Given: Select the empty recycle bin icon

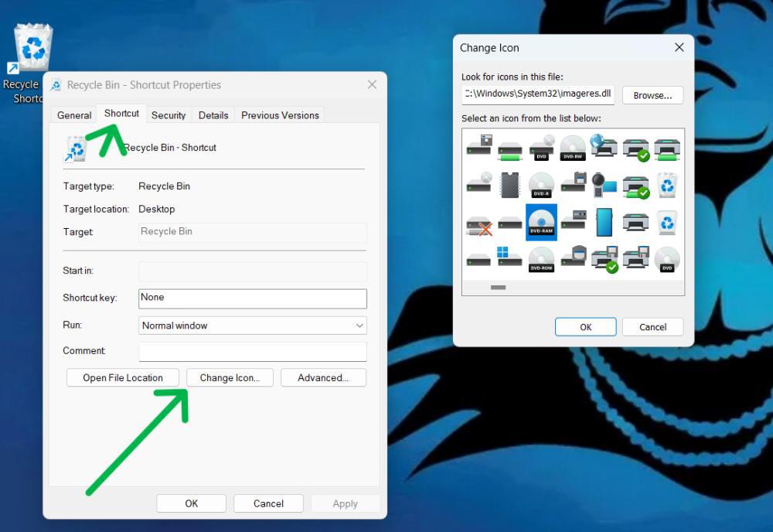Looking at the screenshot, I should [668, 223].
